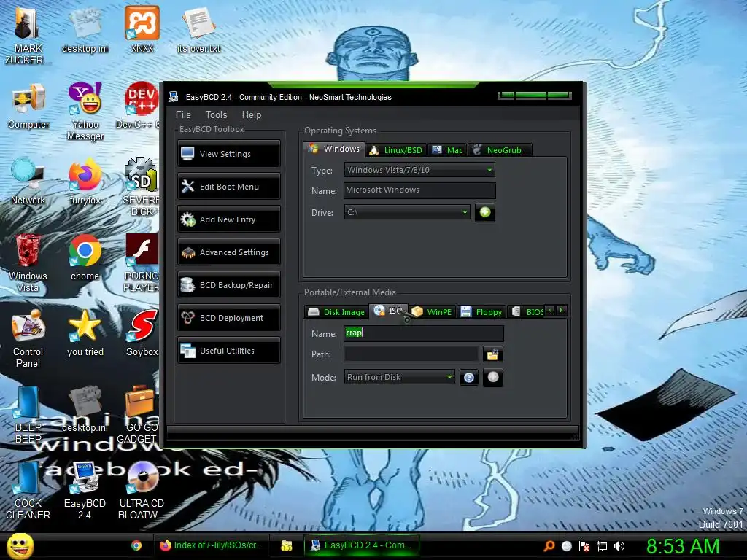The width and height of the screenshot is (747, 560).
Task: Click the Chrome icon in the taskbar
Action: point(136,545)
